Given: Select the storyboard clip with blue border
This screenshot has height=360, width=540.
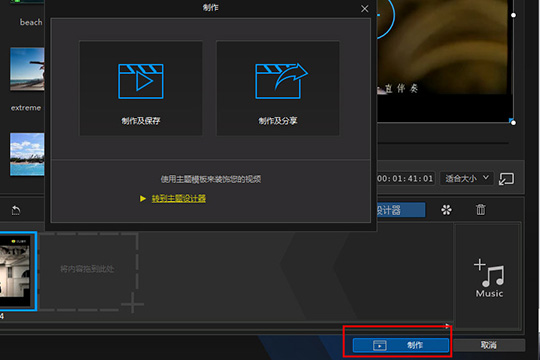Looking at the screenshot, I should (x=18, y=271).
